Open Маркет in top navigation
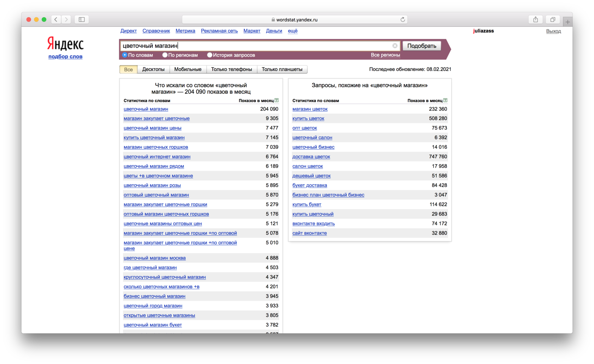Image resolution: width=594 pixels, height=364 pixels. (x=252, y=31)
